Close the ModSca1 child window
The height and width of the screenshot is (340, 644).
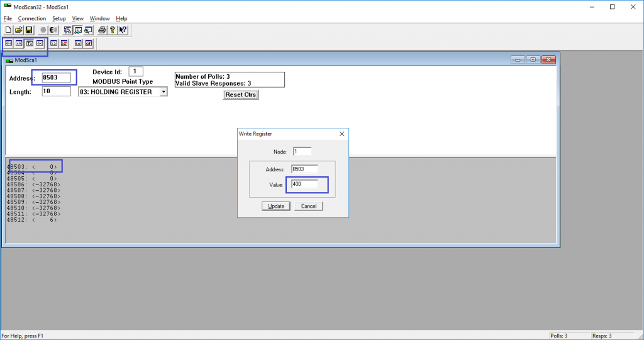click(548, 60)
